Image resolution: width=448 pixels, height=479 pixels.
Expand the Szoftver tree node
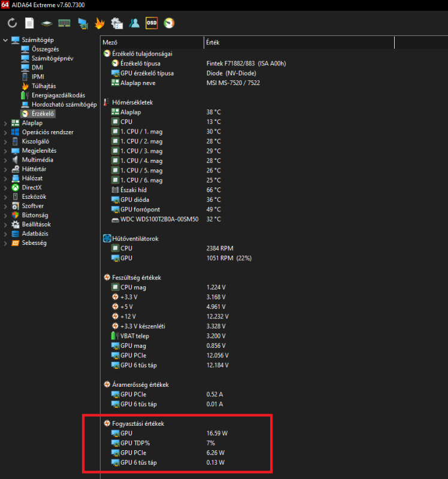click(x=5, y=206)
